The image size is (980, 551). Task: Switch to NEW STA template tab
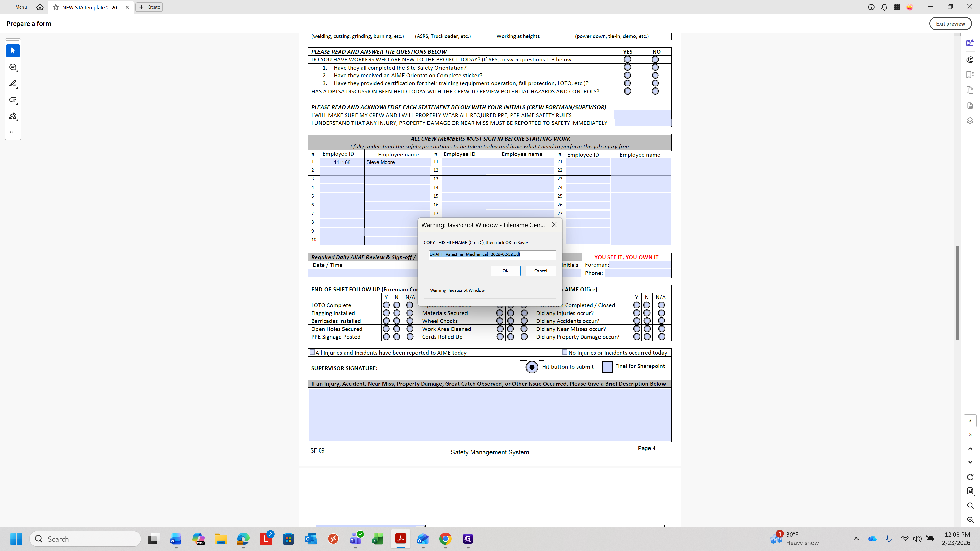[91, 7]
